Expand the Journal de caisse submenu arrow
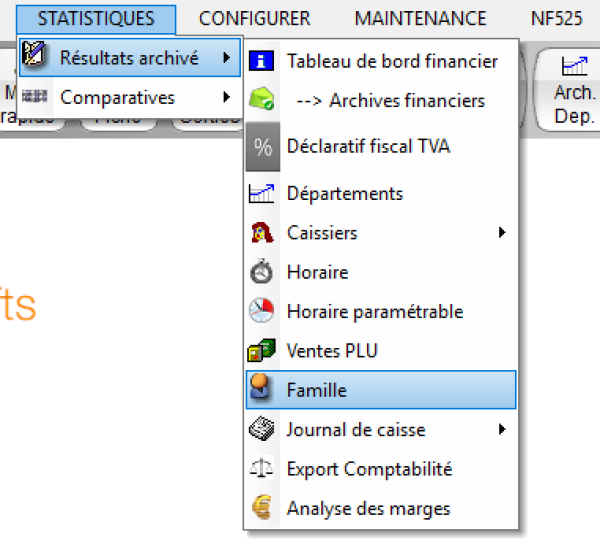The image size is (600, 559). (502, 430)
